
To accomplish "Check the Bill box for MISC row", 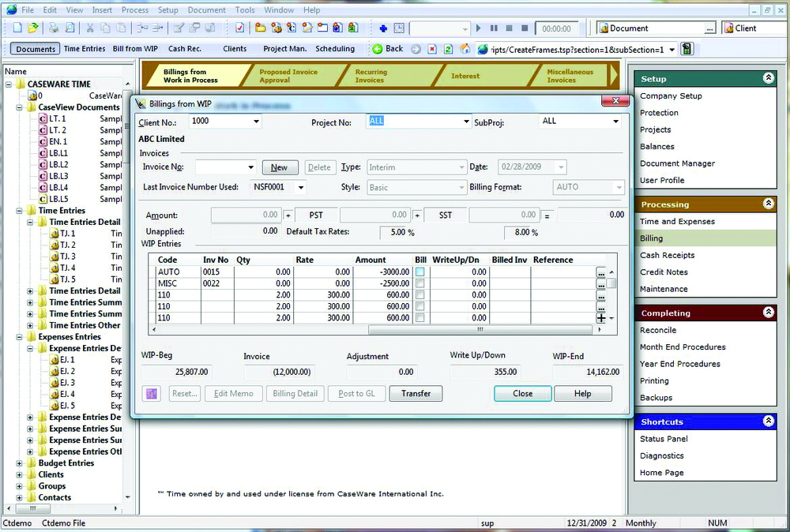I will coord(420,283).
